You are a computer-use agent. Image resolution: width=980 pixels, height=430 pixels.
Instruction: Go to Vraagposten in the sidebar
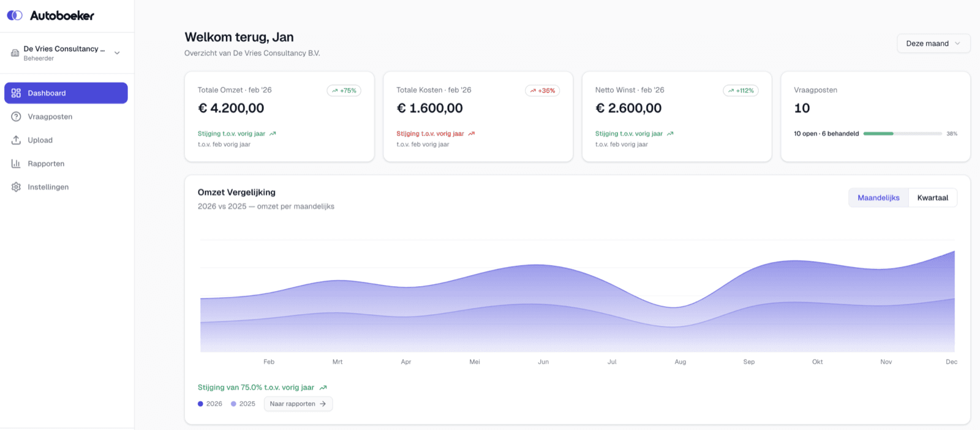66,116
